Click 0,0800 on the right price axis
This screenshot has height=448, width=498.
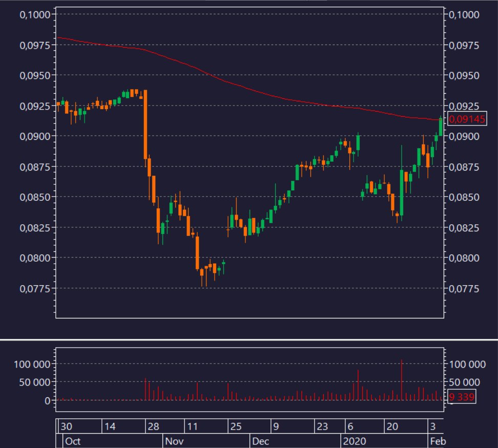tap(464, 258)
